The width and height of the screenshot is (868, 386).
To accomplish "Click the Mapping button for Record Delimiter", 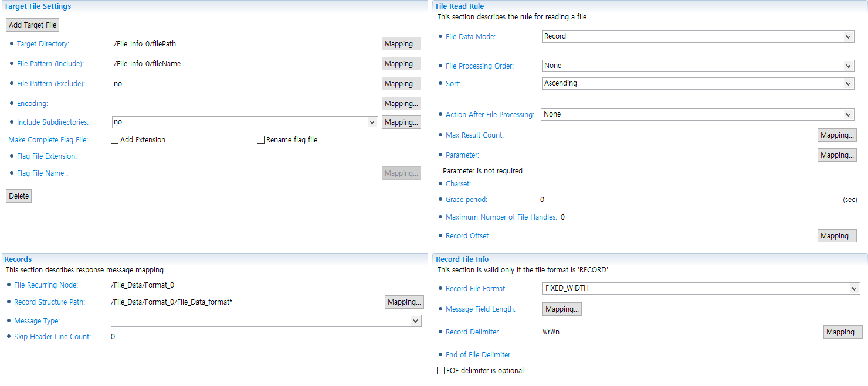I will click(x=843, y=332).
